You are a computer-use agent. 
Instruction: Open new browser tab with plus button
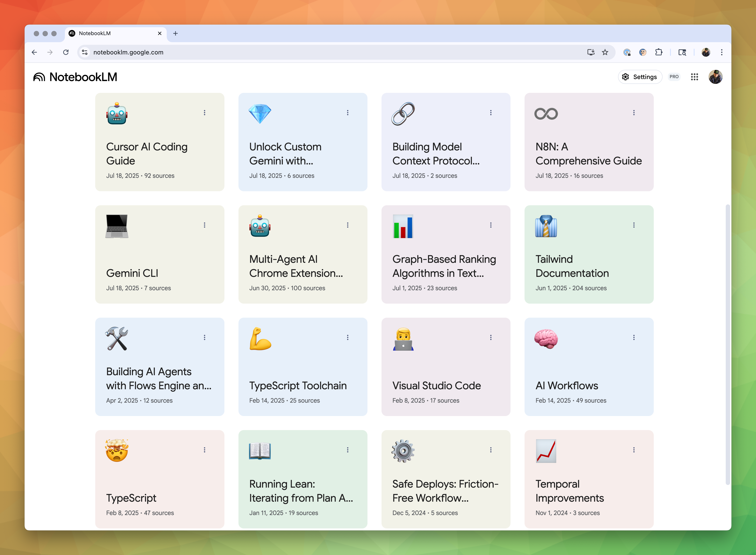[x=175, y=33]
